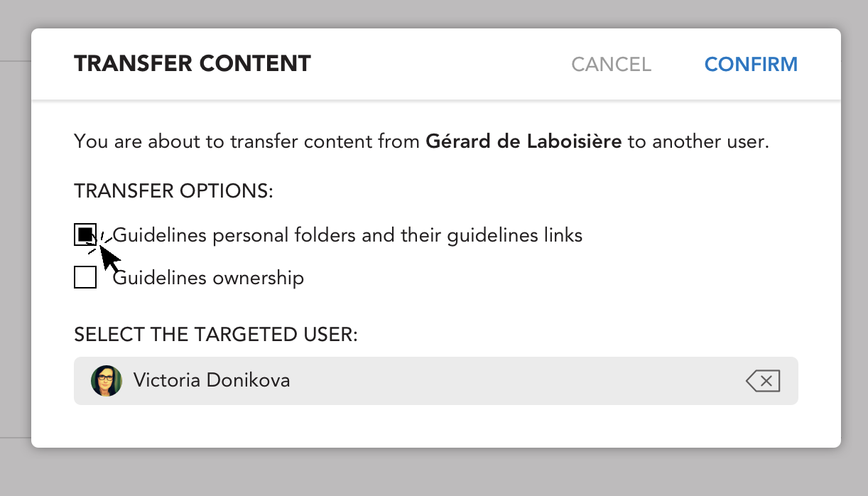Viewport: 868px width, 496px height.
Task: Click the 'You are about to transfer' sentence
Action: [x=421, y=141]
